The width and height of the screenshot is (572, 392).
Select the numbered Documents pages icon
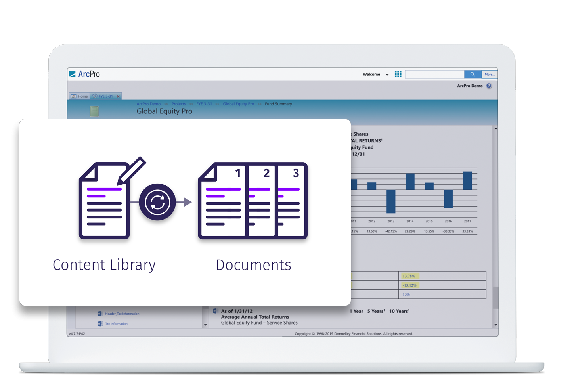tap(253, 200)
